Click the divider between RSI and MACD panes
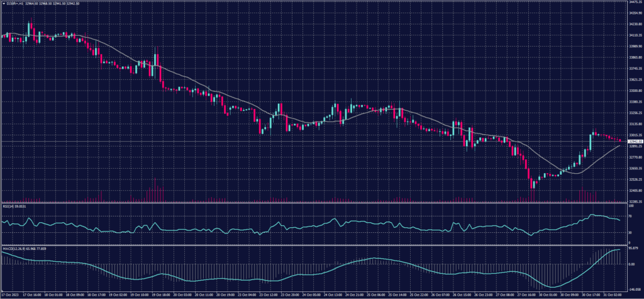The width and height of the screenshot is (644, 299). (x=314, y=246)
